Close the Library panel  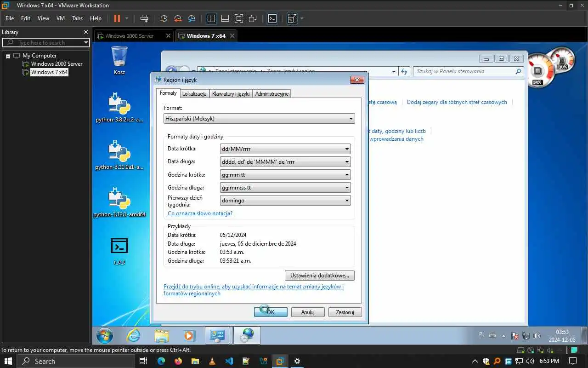[85, 32]
